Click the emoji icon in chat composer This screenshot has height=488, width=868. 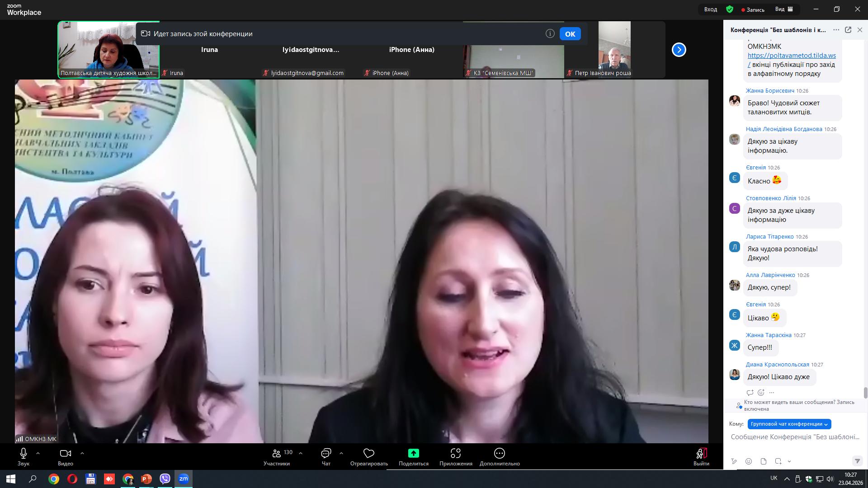click(x=749, y=461)
